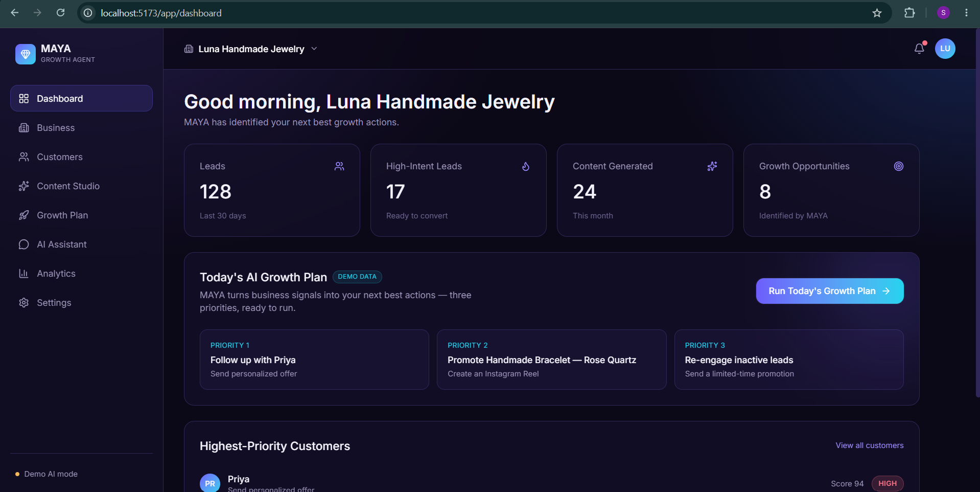Click the sparkles icon on Content Generated card
This screenshot has width=980, height=492.
(712, 166)
